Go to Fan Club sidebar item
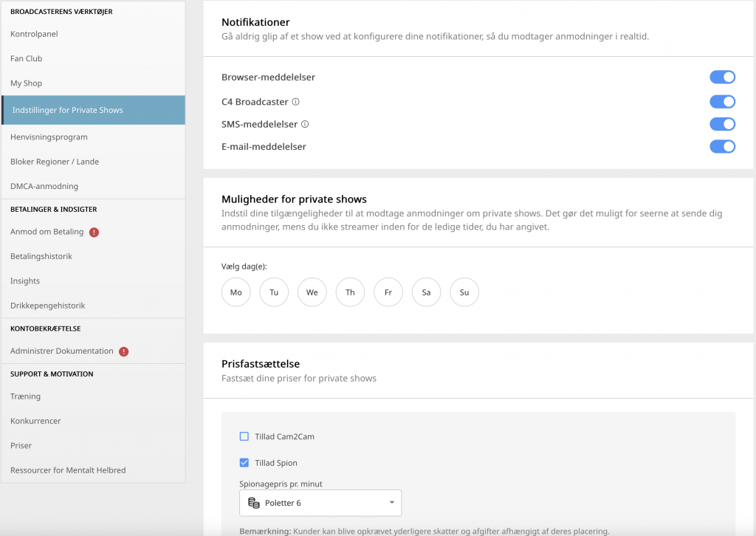 (x=27, y=58)
